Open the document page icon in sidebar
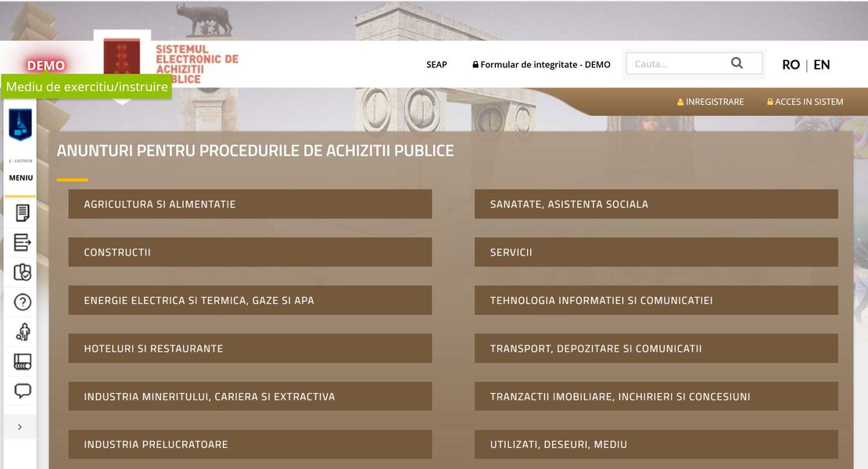868x469 pixels. point(23,213)
